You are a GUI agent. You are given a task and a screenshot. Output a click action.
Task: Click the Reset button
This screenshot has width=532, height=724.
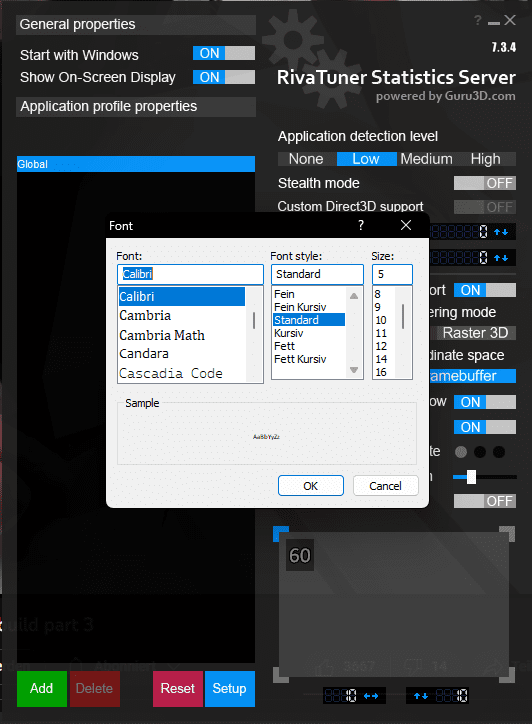coord(178,688)
